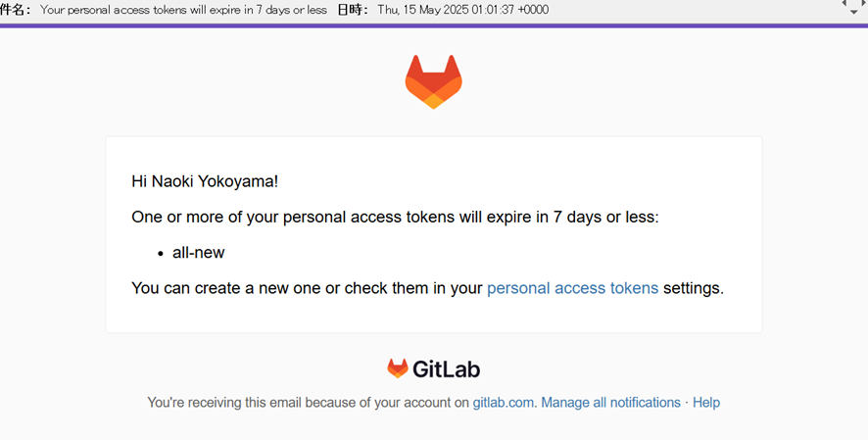Image resolution: width=868 pixels, height=440 pixels.
Task: Open the gitlab.com link
Action: (x=504, y=403)
